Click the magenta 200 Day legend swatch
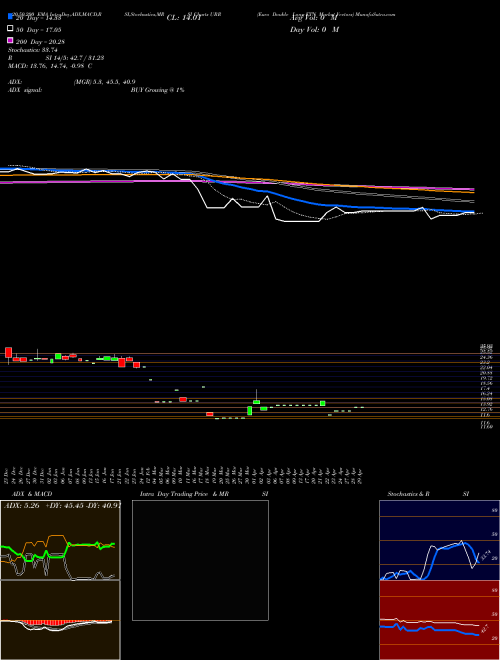Viewport: 500px width, 660px height. pyautogui.click(x=10, y=40)
